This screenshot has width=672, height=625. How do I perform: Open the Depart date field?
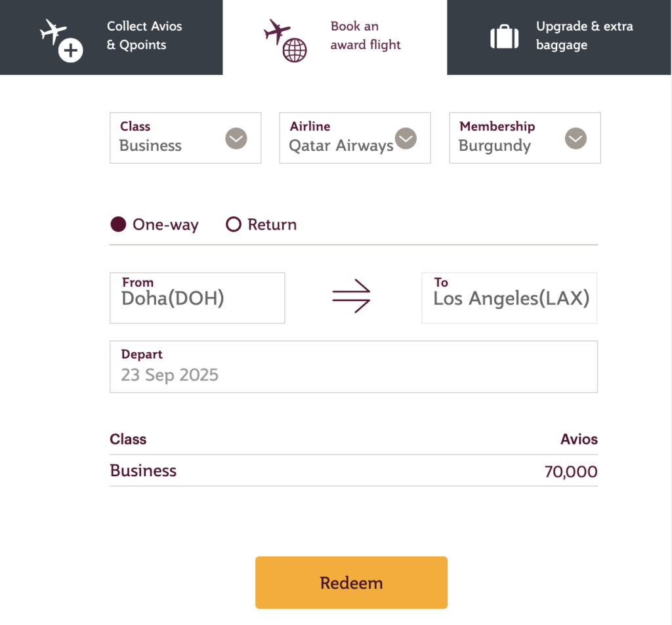tap(353, 367)
